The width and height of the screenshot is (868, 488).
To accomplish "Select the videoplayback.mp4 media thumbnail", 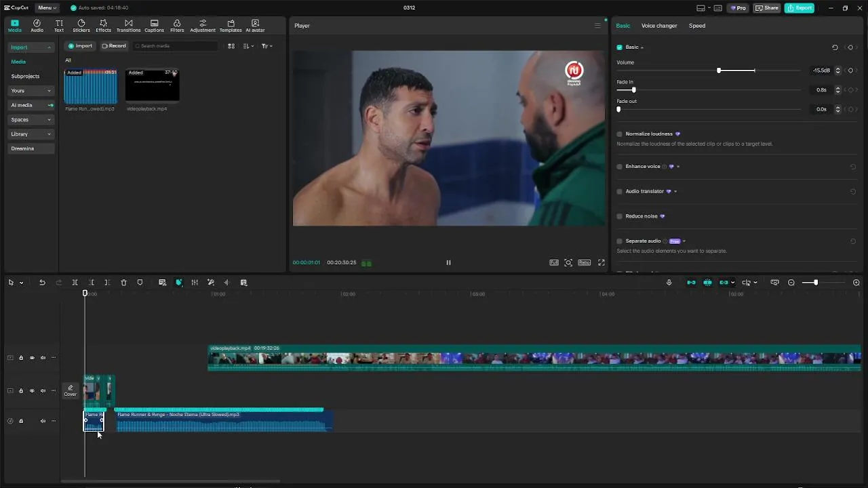I will coord(152,85).
